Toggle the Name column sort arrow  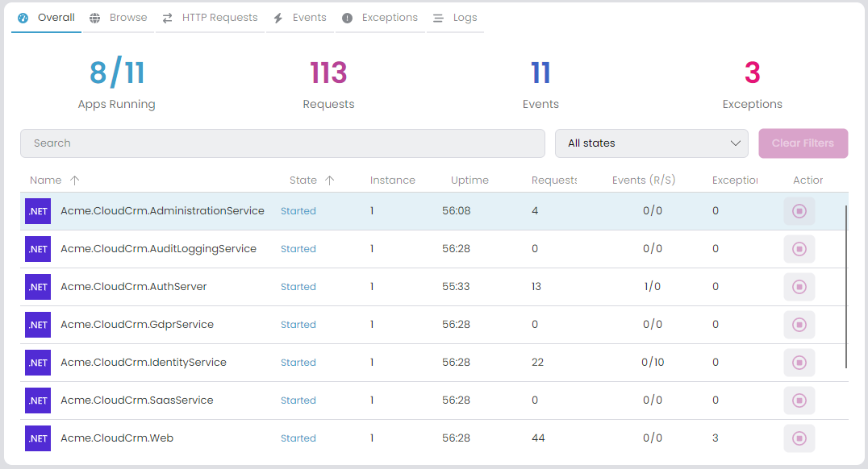(73, 180)
